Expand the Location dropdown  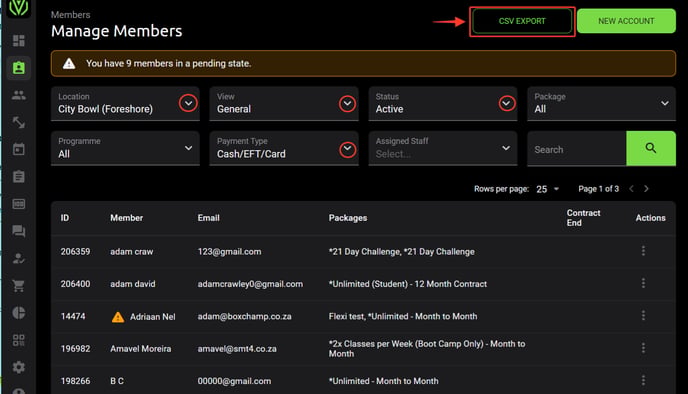pos(188,104)
